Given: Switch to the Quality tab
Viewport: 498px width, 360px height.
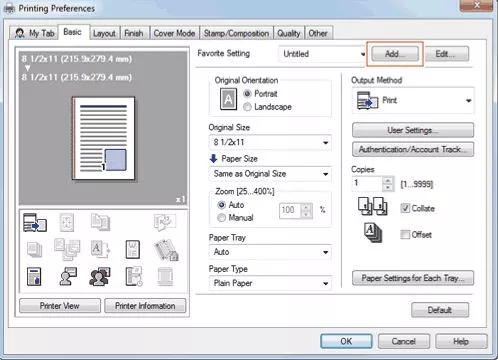Looking at the screenshot, I should pyautogui.click(x=289, y=33).
